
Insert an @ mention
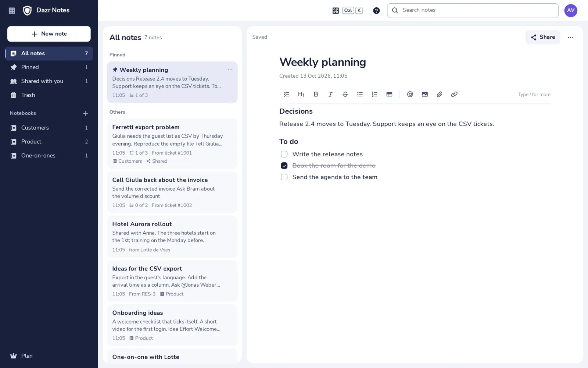pos(410,94)
